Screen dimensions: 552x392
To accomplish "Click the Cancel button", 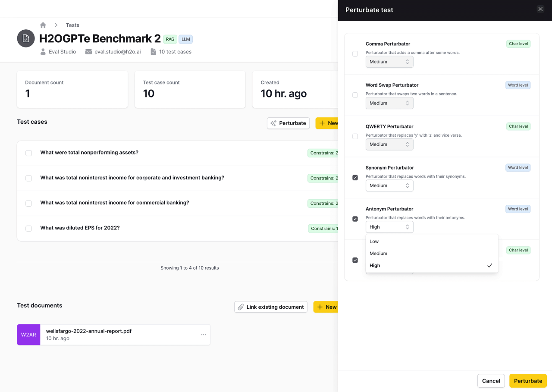I will pos(491,381).
